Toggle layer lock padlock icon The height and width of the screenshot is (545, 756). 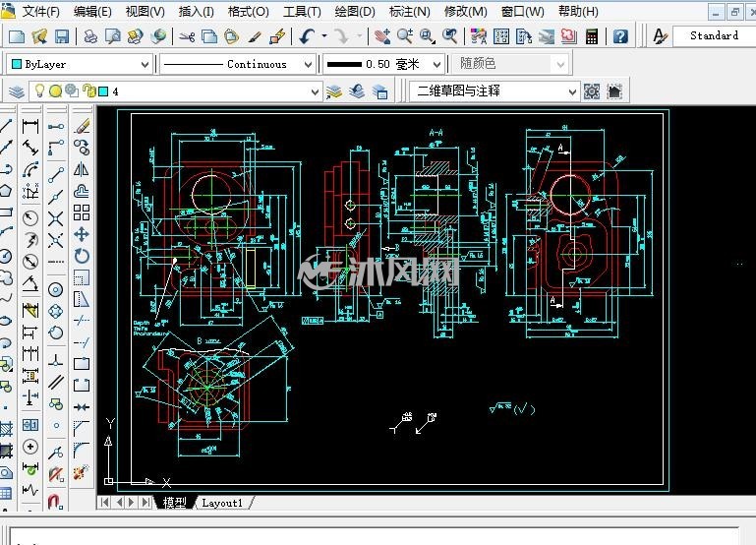pos(89,91)
